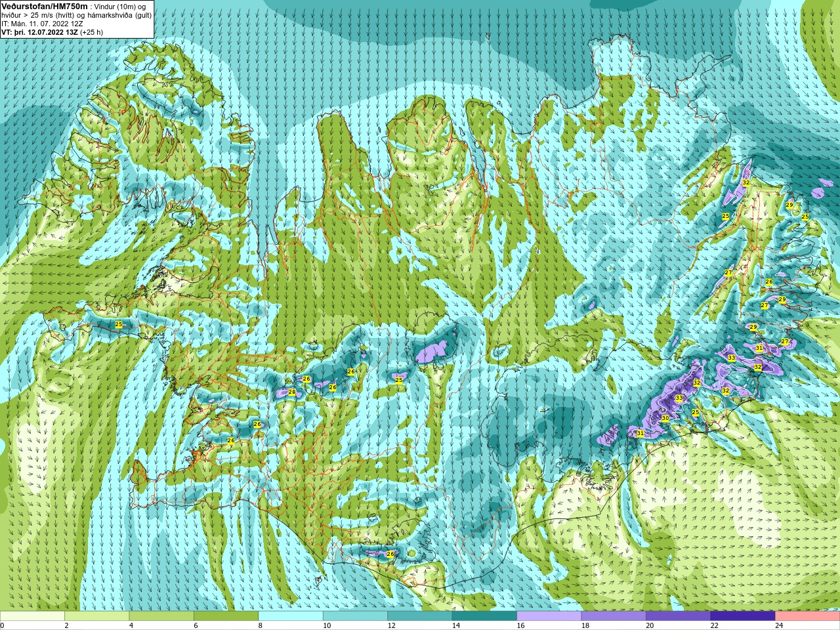Click the 4–6 m/s green legend swatch
This screenshot has height=630, width=840.
(x=161, y=616)
